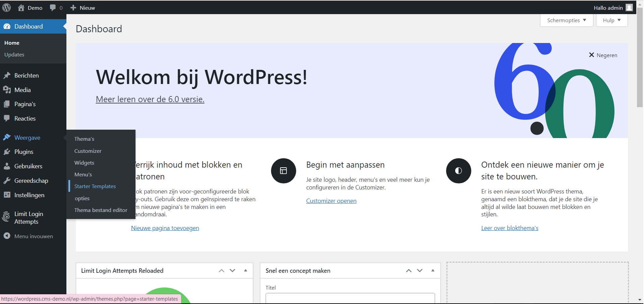Screen dimensions: 644x304
Task: Expand the Hulp dropdown
Action: pyautogui.click(x=611, y=20)
